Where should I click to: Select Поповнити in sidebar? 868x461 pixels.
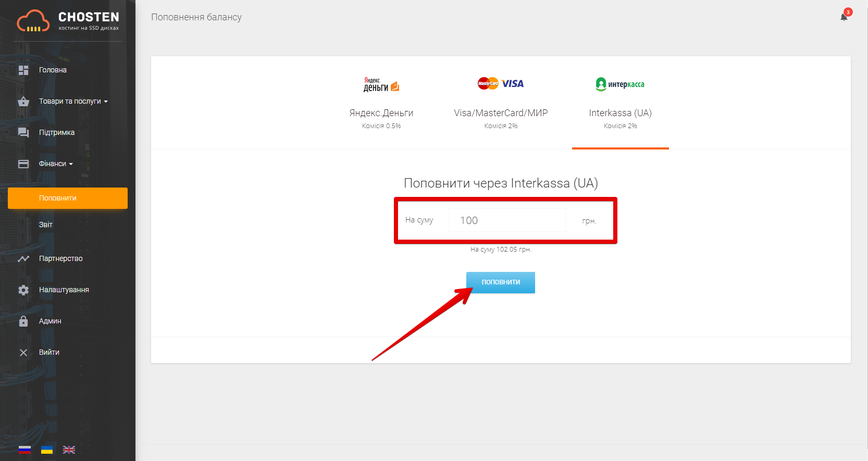coord(68,198)
